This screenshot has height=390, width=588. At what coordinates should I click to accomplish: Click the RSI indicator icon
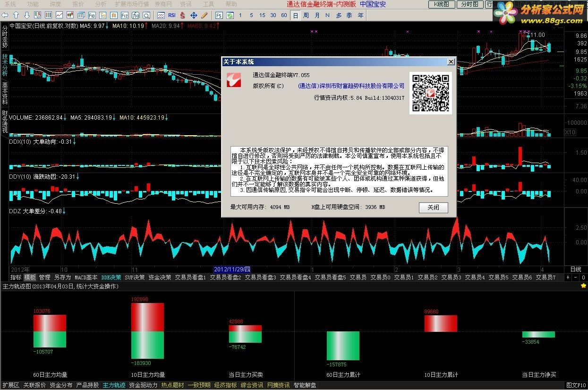[x=172, y=15]
